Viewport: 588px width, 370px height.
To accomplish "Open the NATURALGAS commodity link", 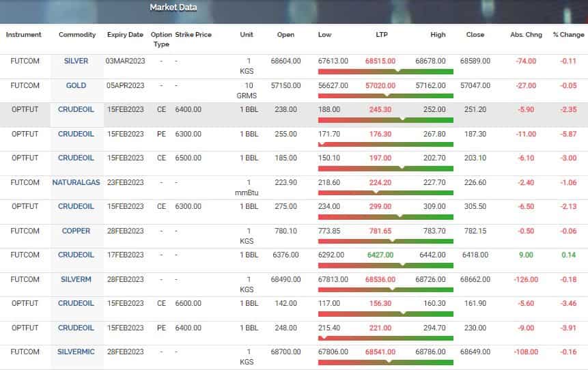I will [x=76, y=182].
